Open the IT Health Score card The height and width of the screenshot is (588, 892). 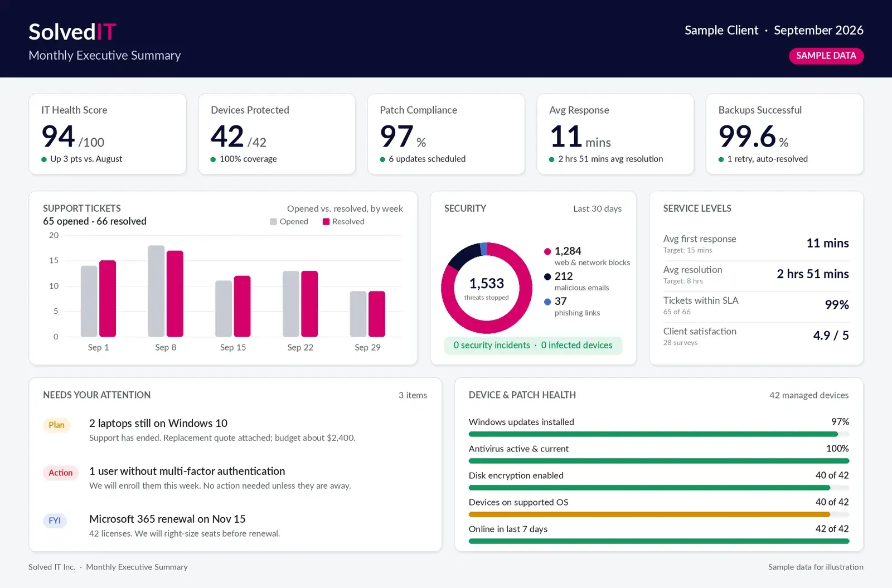(108, 134)
